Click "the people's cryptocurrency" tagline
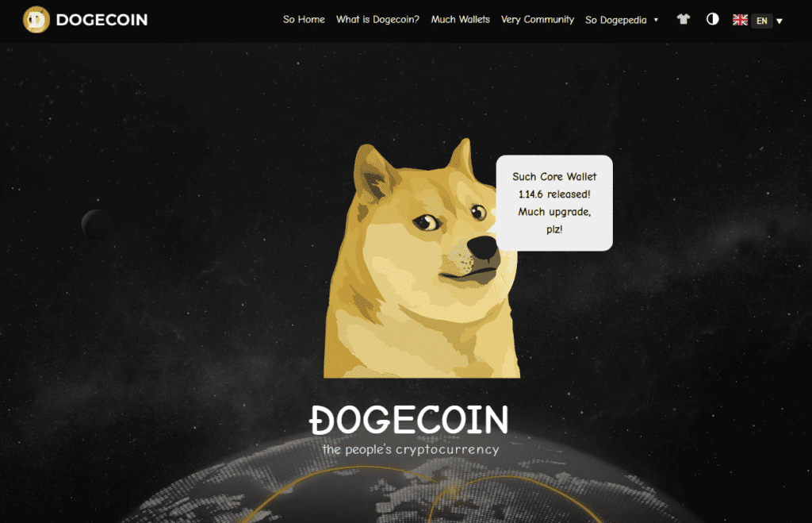This screenshot has height=523, width=812. click(411, 449)
